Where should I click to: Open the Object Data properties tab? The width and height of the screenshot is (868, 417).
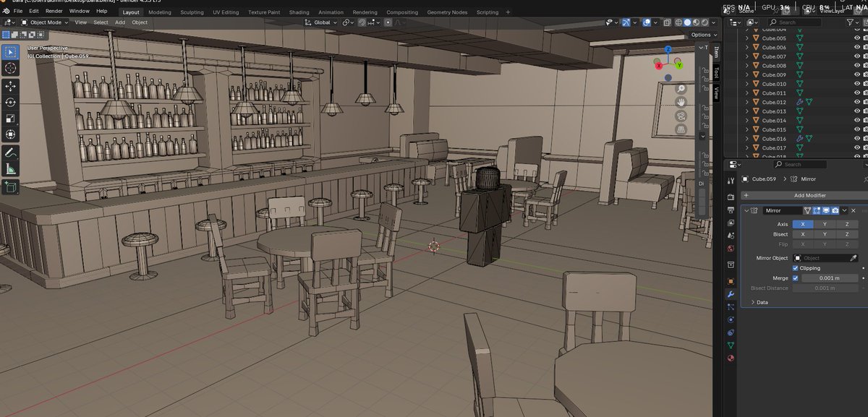pyautogui.click(x=731, y=345)
